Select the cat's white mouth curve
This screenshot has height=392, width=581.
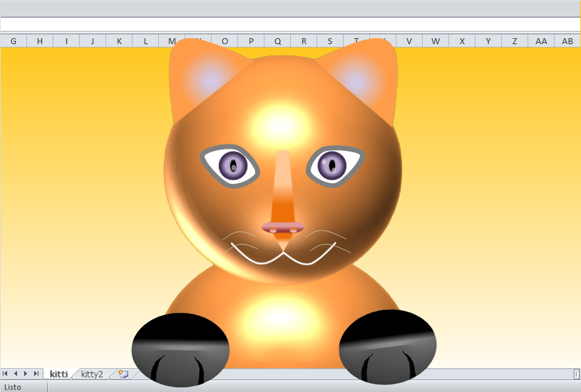(284, 254)
